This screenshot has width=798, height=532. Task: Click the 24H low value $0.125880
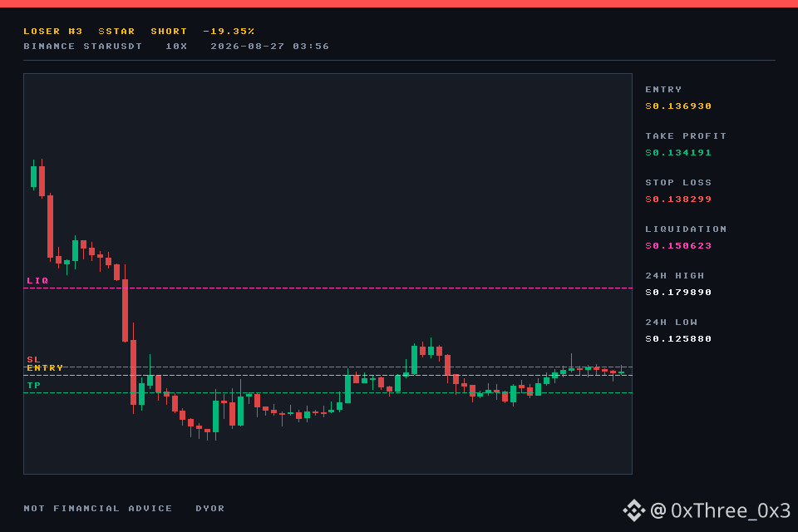click(678, 339)
